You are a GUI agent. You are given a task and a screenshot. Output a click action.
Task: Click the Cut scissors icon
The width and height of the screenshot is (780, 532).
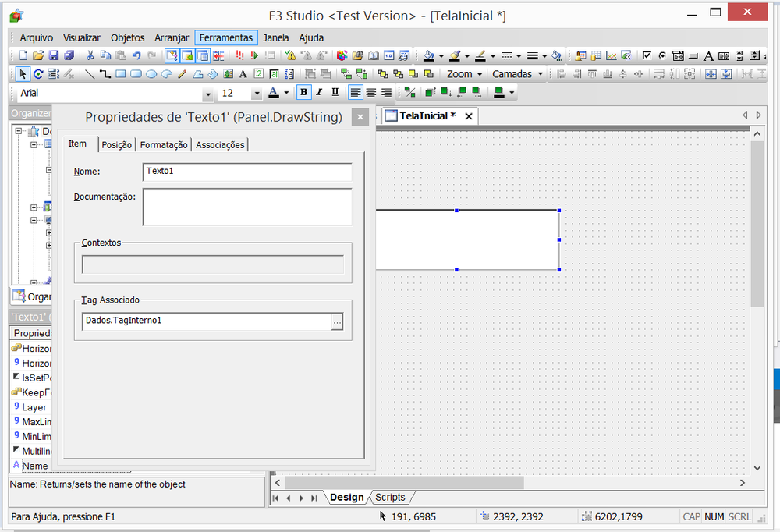point(90,55)
